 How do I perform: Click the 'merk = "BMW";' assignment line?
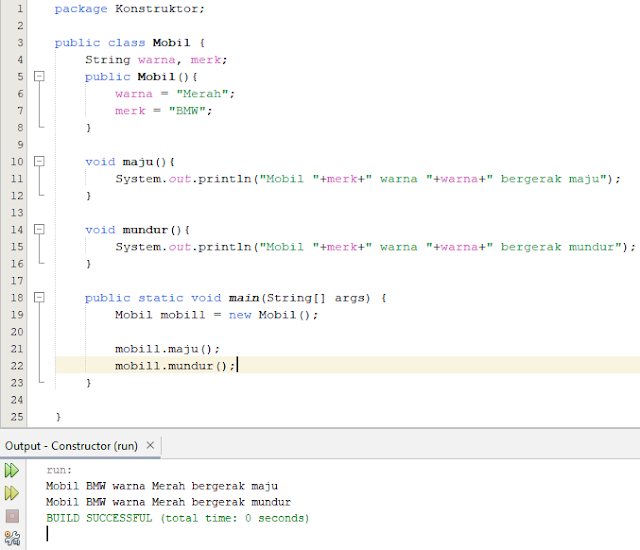pyautogui.click(x=164, y=111)
